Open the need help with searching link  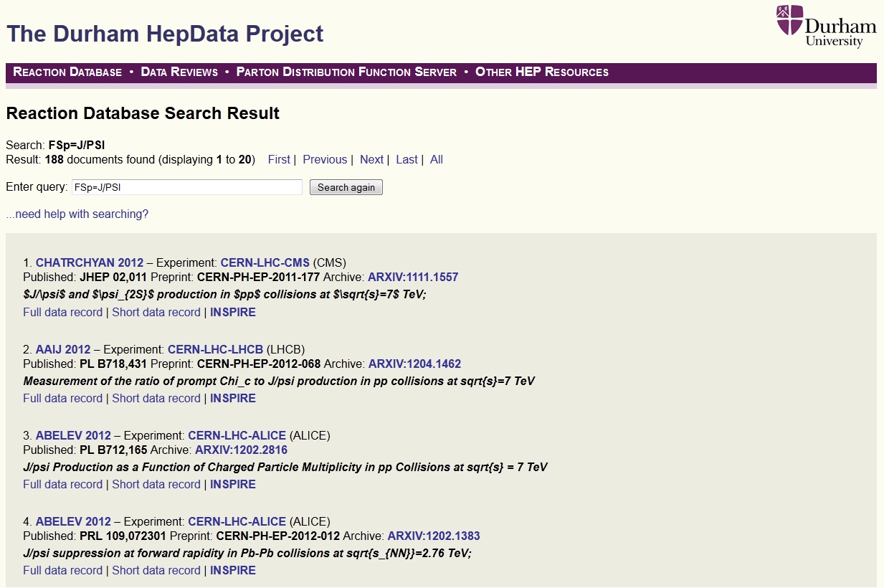point(77,214)
